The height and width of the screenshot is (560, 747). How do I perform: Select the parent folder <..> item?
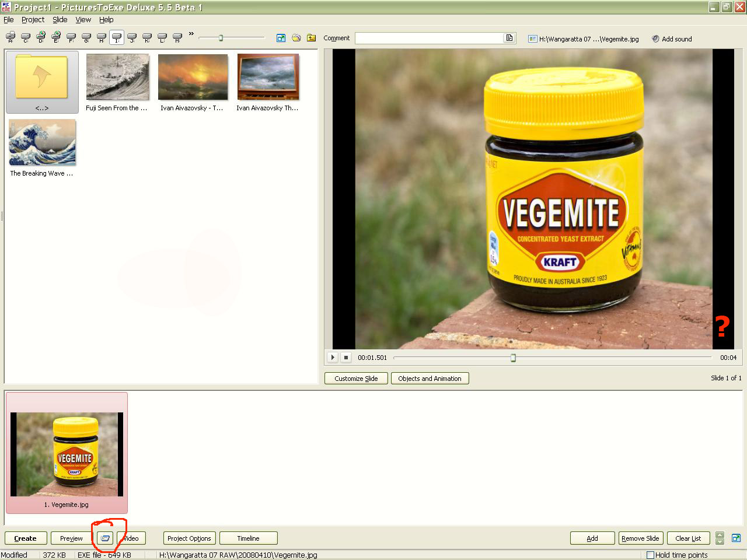(x=42, y=82)
